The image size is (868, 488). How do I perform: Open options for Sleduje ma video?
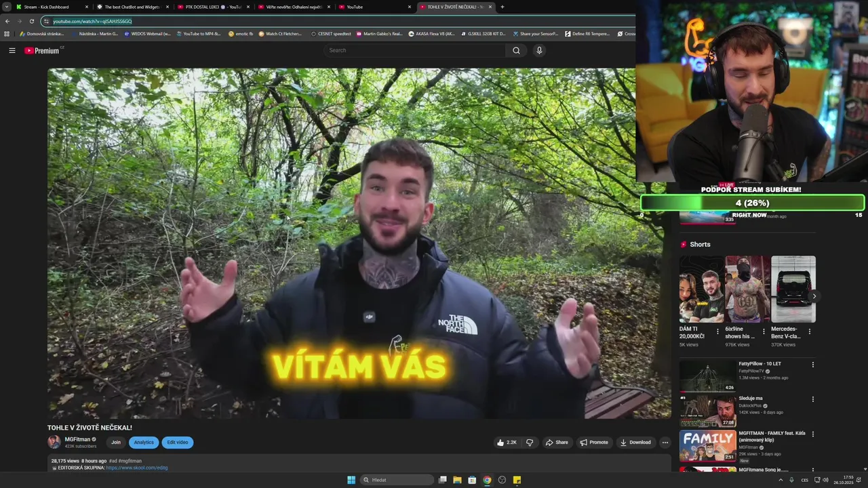tap(813, 399)
